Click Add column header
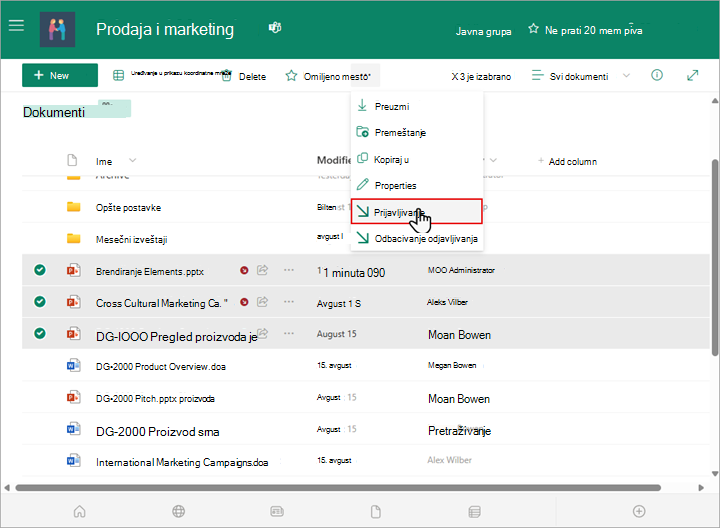Viewport: 720px width, 528px height. click(x=568, y=161)
